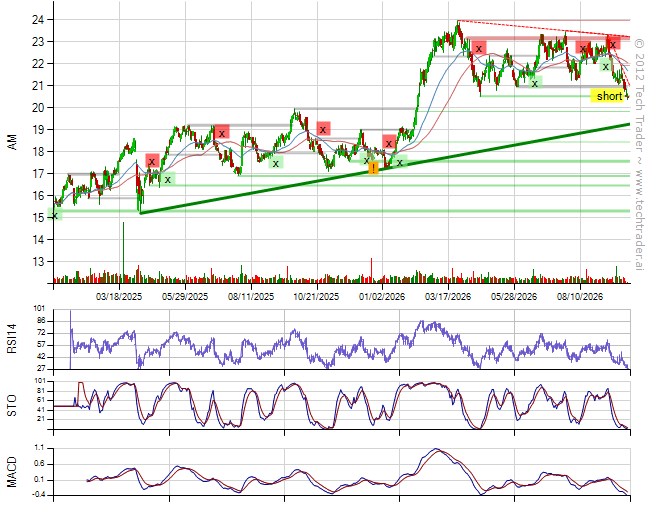
Task: Select the red x marker above 10/21/2025
Action: [x=323, y=129]
